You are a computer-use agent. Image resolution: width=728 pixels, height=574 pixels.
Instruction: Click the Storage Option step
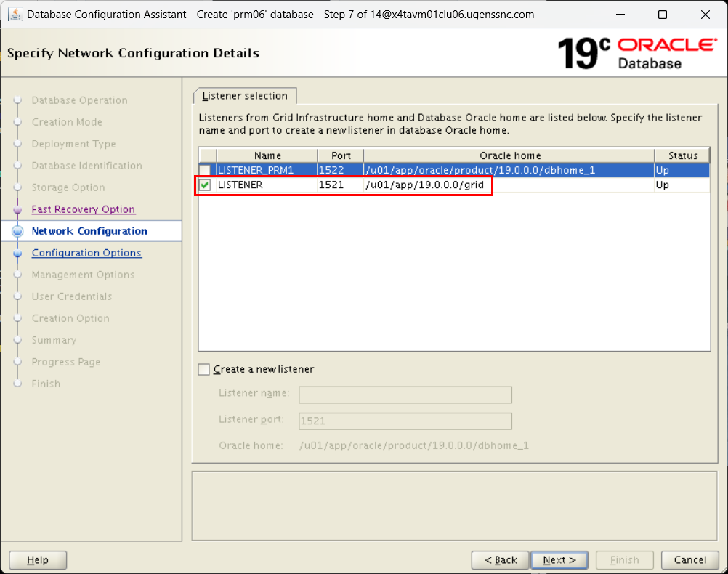pyautogui.click(x=68, y=187)
